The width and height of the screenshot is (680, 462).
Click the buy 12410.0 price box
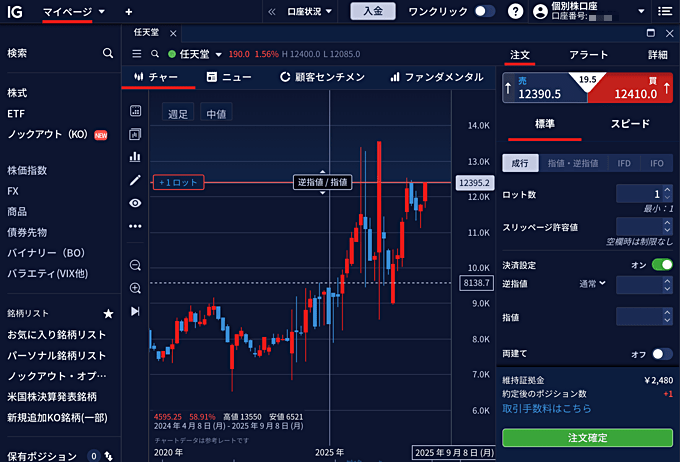click(631, 88)
